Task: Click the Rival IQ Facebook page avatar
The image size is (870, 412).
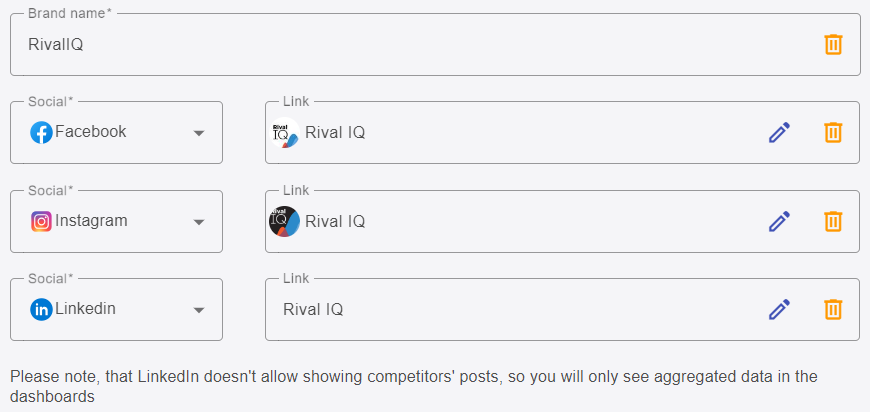Action: pos(285,133)
